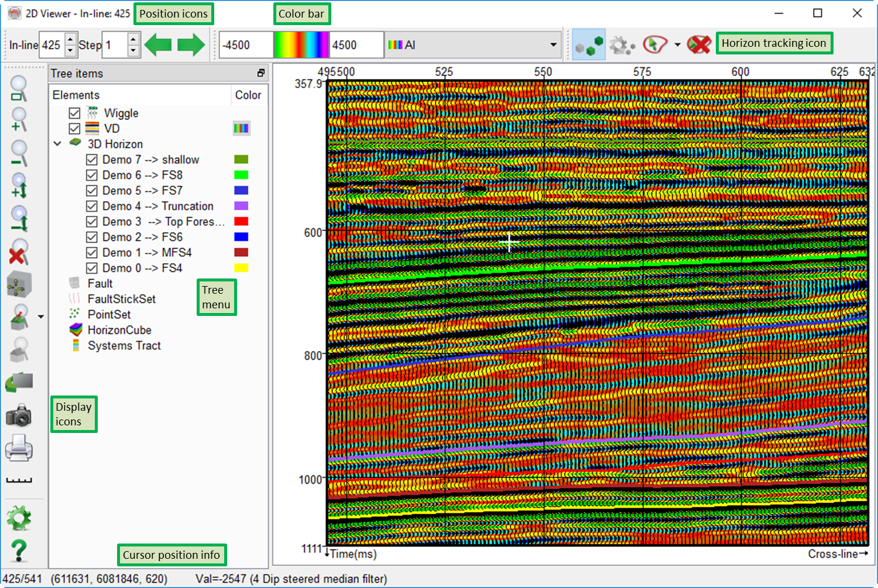Click the zoom in magnifier icon
This screenshot has height=588, width=878.
(x=19, y=119)
